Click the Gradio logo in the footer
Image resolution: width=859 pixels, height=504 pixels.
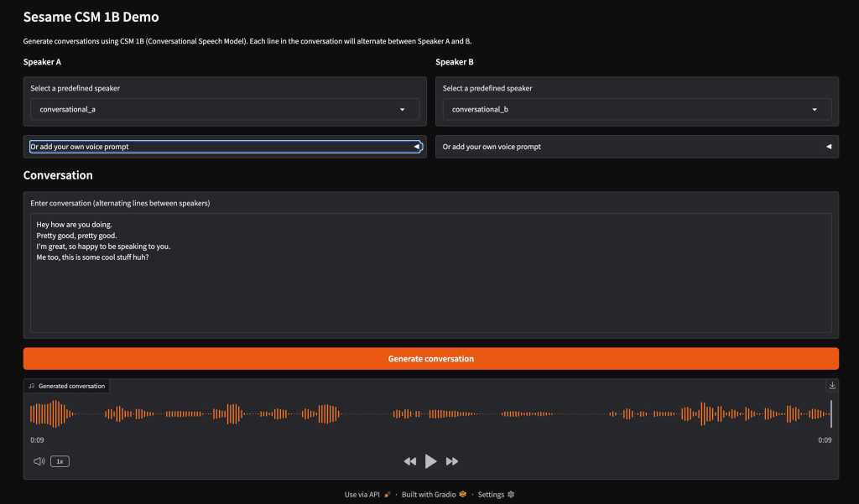tap(461, 494)
